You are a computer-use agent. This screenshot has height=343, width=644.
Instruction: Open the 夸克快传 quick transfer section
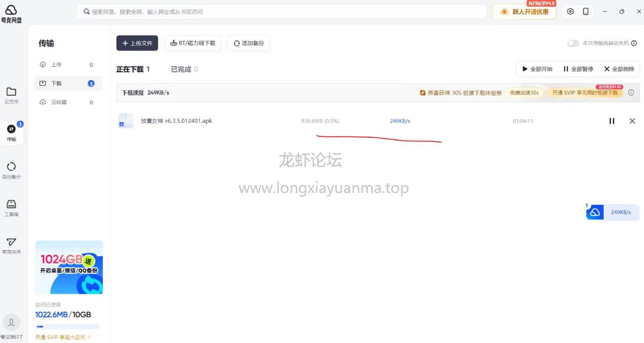click(11, 246)
